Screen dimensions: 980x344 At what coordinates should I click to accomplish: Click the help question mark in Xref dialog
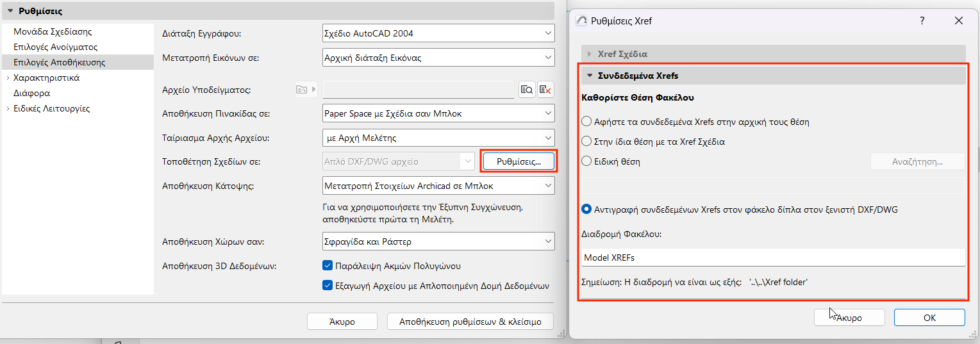tap(922, 20)
